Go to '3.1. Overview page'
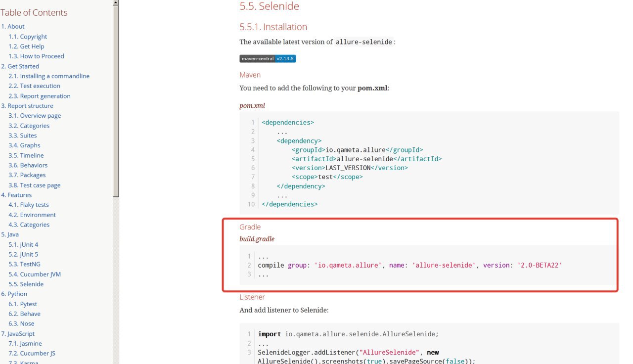Screen dimensions: 633x364 click(x=35, y=116)
